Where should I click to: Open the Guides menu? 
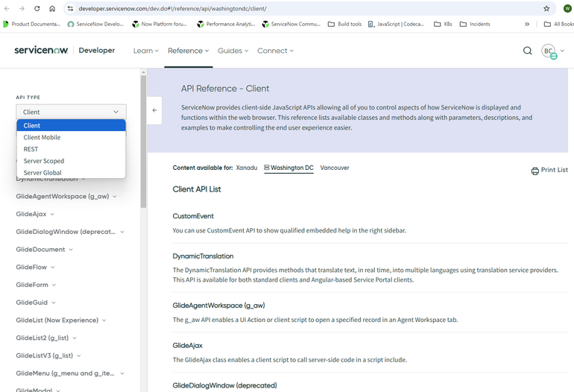click(233, 51)
